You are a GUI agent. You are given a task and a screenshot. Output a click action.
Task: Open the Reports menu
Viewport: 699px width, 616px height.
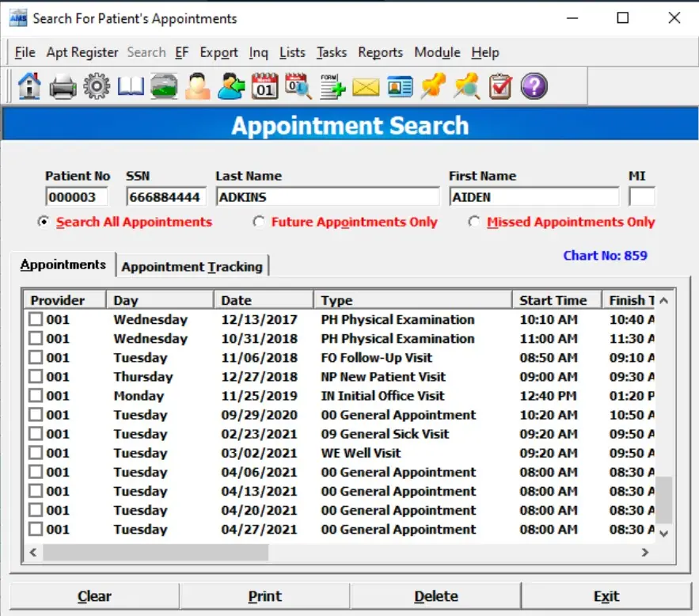[x=380, y=52]
